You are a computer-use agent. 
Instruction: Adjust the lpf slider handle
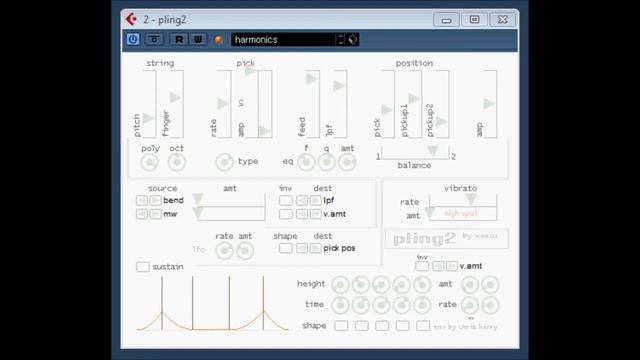coord(339,86)
